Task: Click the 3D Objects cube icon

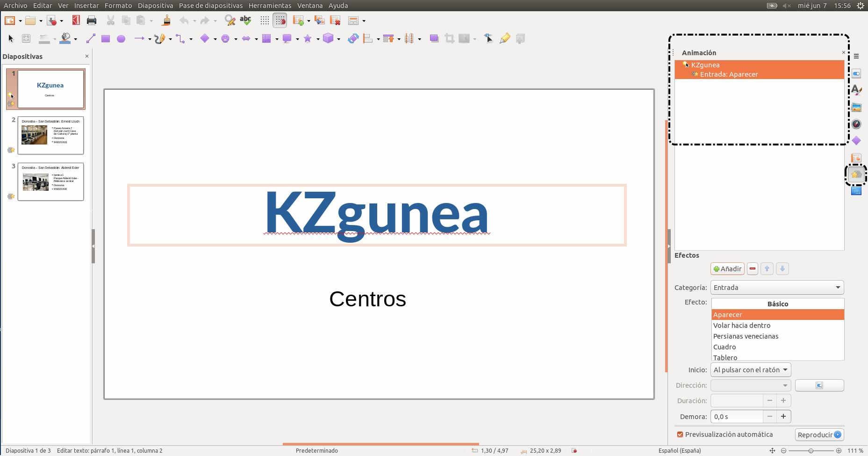Action: coord(328,38)
